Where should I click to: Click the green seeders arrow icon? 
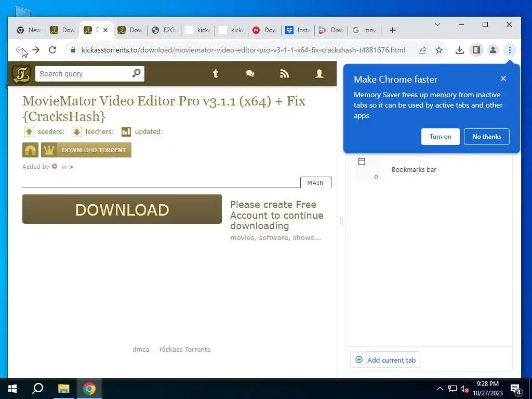(x=29, y=131)
